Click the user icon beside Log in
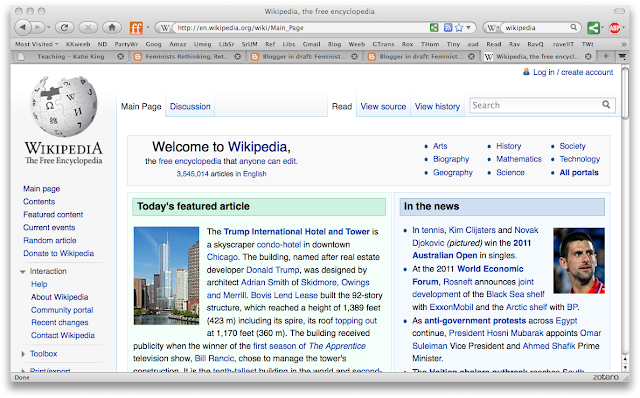 (x=526, y=72)
